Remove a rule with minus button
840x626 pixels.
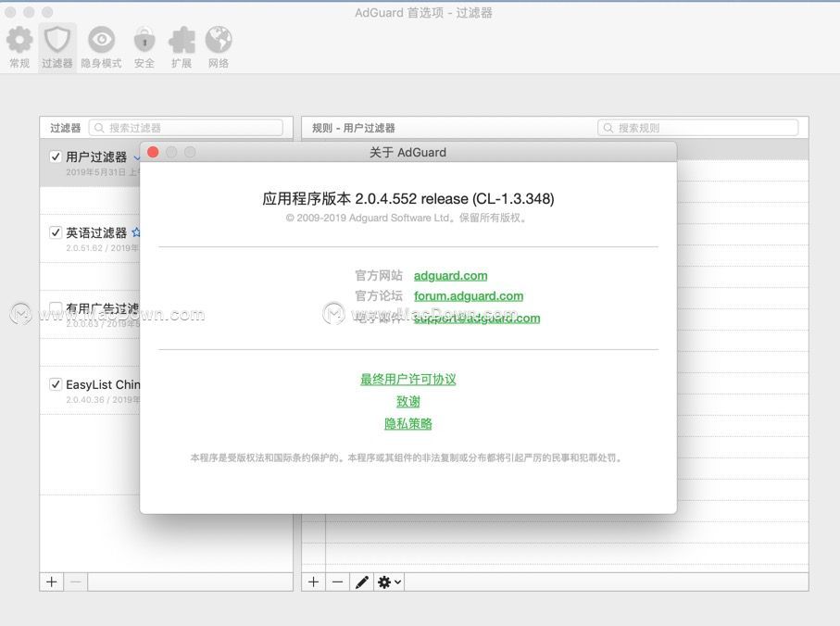pyautogui.click(x=337, y=582)
